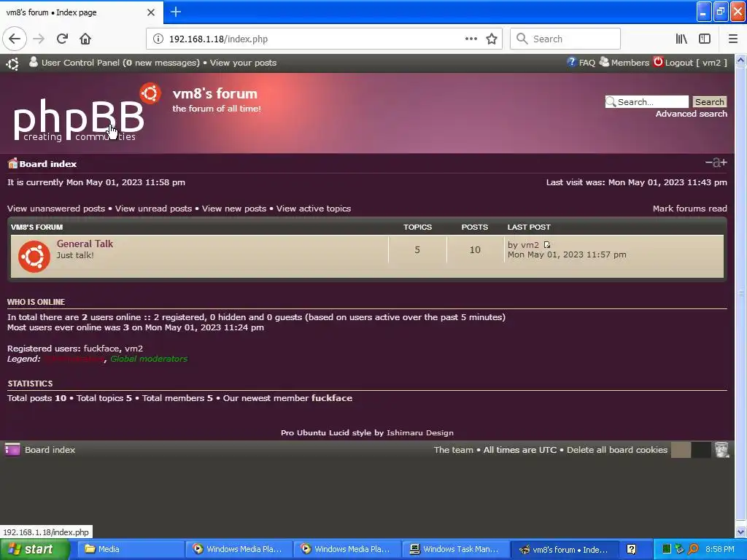The image size is (747, 560).
Task: Focus the browser Search box
Action: pyautogui.click(x=565, y=39)
